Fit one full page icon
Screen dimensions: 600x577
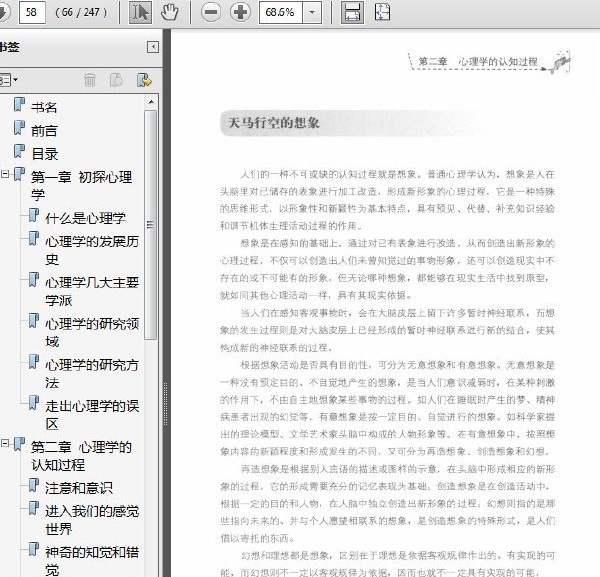tap(382, 12)
